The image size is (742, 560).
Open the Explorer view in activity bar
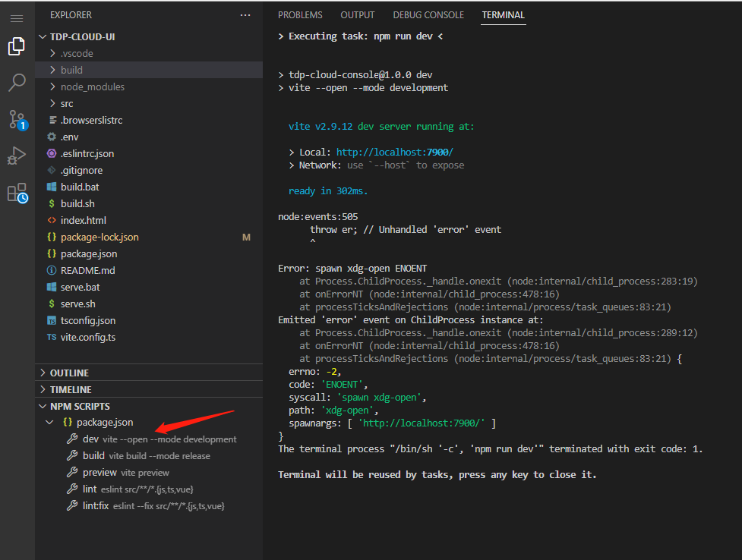[17, 46]
